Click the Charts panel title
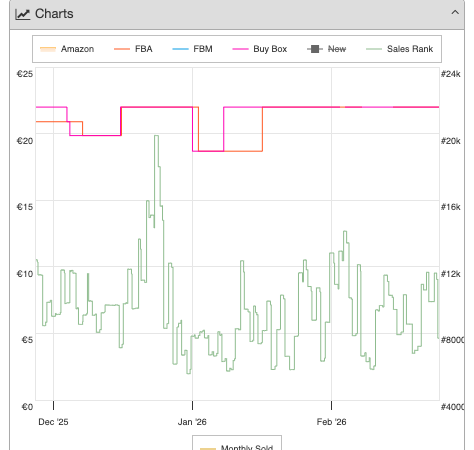474x450 pixels. [x=54, y=14]
